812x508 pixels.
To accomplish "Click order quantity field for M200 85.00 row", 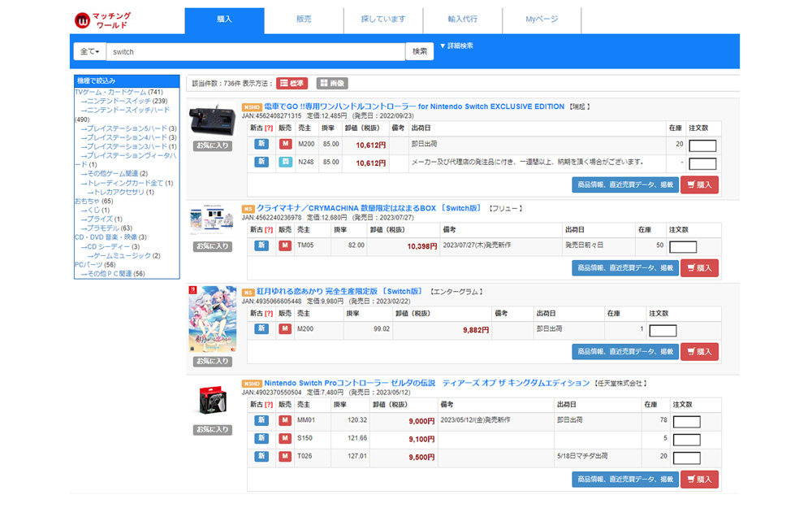I will [x=702, y=145].
